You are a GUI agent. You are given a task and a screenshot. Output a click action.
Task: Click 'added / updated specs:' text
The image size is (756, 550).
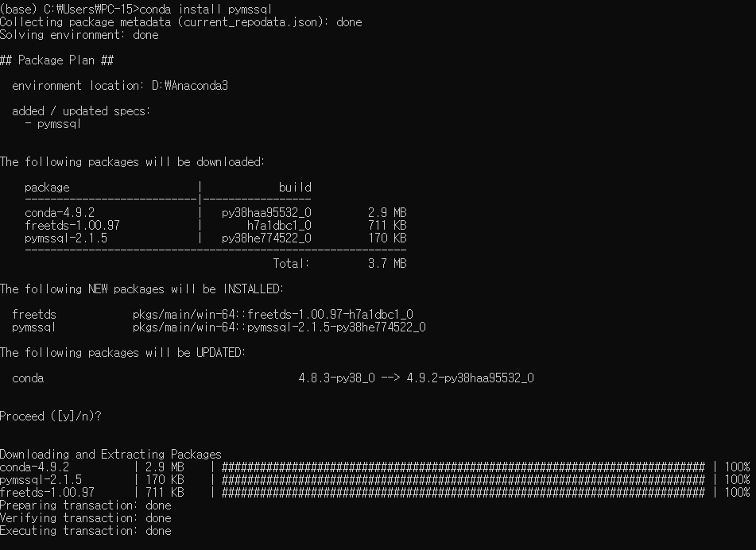[81, 110]
